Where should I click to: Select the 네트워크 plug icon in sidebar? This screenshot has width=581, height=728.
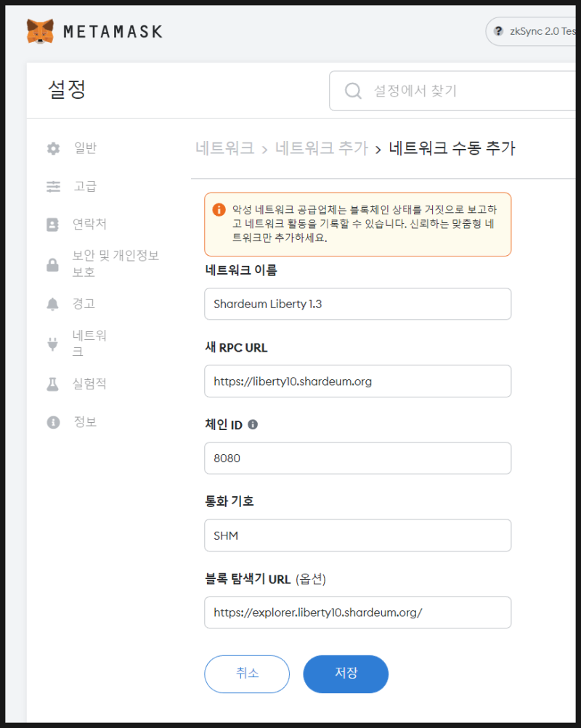[x=52, y=341]
